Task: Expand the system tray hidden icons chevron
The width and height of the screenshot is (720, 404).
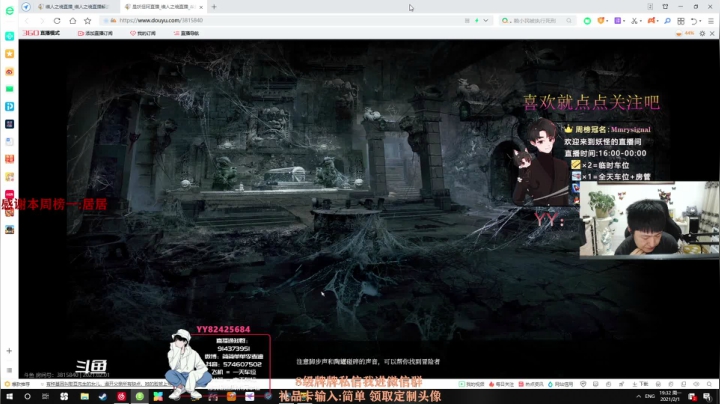Action: click(x=638, y=396)
